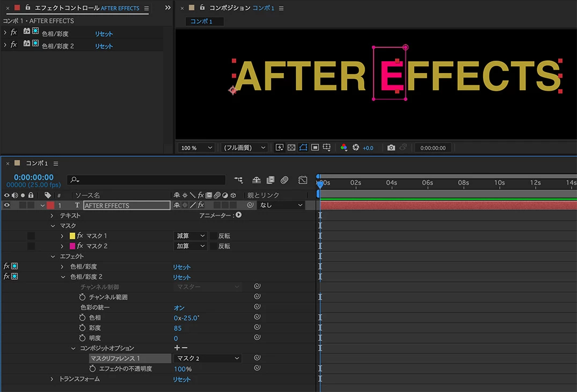
Task: Toggle mask and shape path visibility
Action: coord(303,148)
